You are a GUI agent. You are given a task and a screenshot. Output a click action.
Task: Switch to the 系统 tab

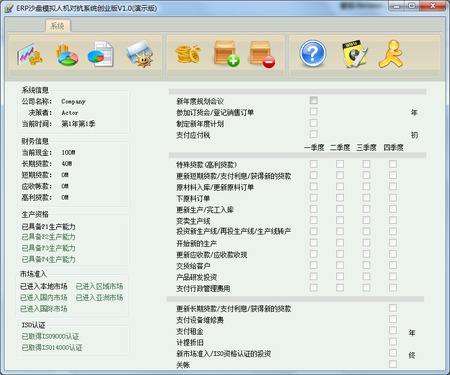tap(57, 26)
